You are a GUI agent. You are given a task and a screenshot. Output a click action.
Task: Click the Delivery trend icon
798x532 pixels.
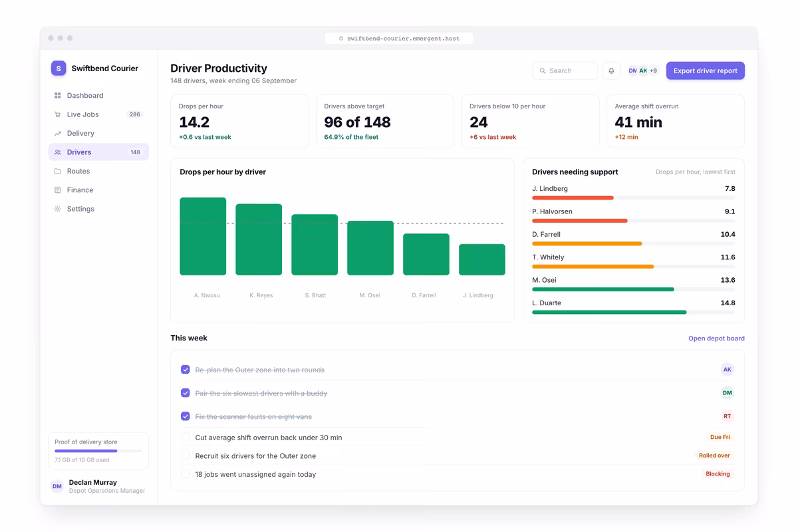pyautogui.click(x=58, y=134)
